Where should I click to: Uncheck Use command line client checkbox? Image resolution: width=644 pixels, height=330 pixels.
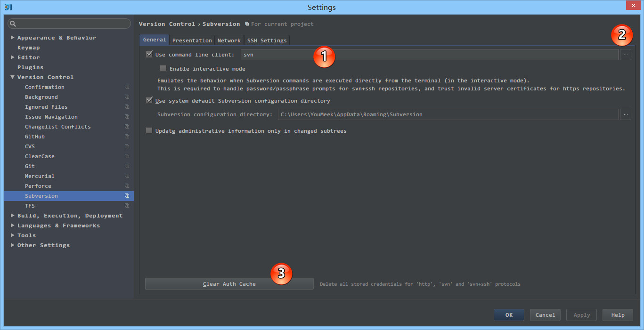(149, 55)
